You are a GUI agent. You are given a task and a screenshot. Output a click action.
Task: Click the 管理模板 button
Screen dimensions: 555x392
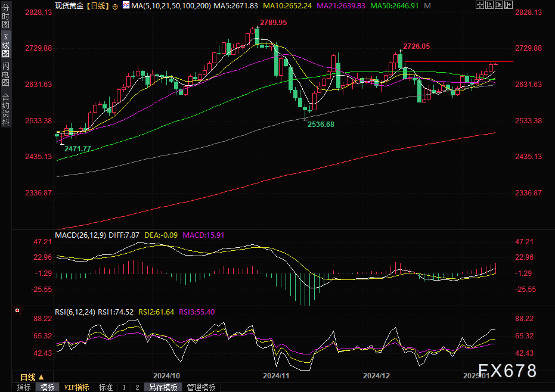click(x=201, y=387)
